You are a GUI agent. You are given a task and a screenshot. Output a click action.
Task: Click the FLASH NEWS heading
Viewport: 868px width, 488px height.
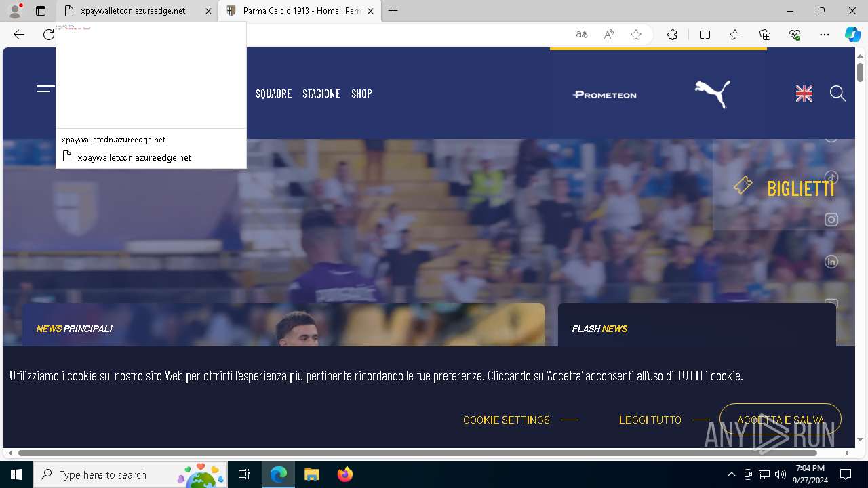click(599, 329)
